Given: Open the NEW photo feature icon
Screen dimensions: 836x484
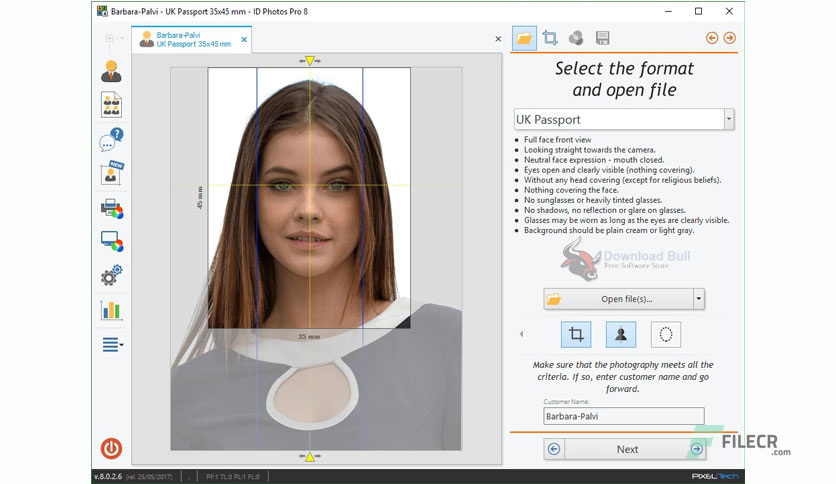Looking at the screenshot, I should click(x=111, y=173).
